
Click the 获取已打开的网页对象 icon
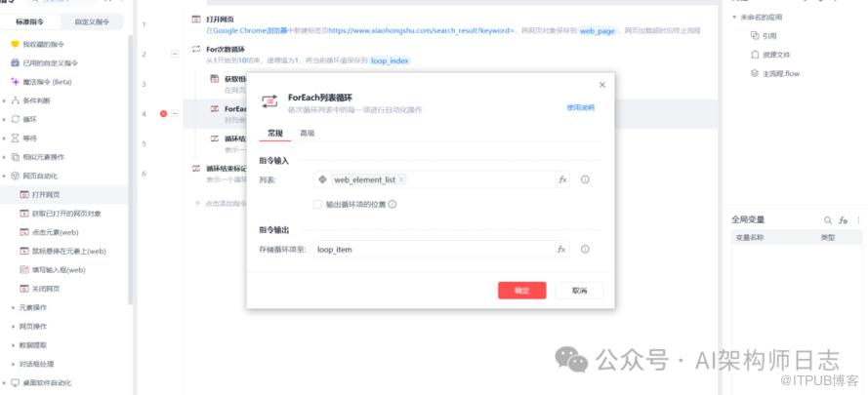(23, 214)
